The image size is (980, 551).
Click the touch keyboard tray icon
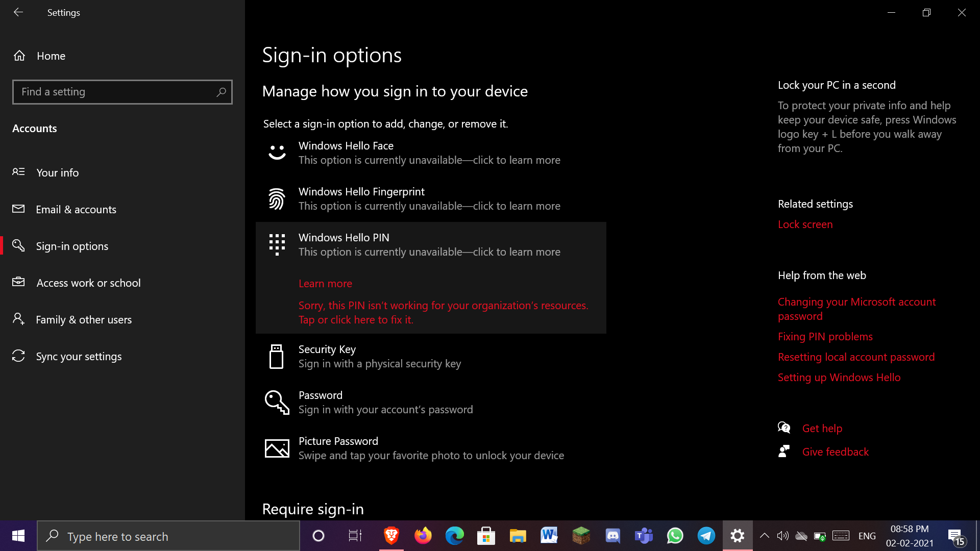point(841,536)
